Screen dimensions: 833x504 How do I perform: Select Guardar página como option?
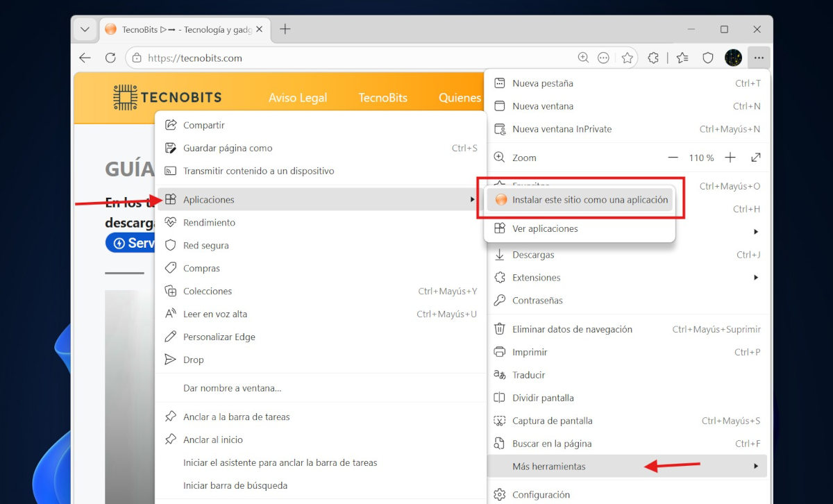click(228, 148)
